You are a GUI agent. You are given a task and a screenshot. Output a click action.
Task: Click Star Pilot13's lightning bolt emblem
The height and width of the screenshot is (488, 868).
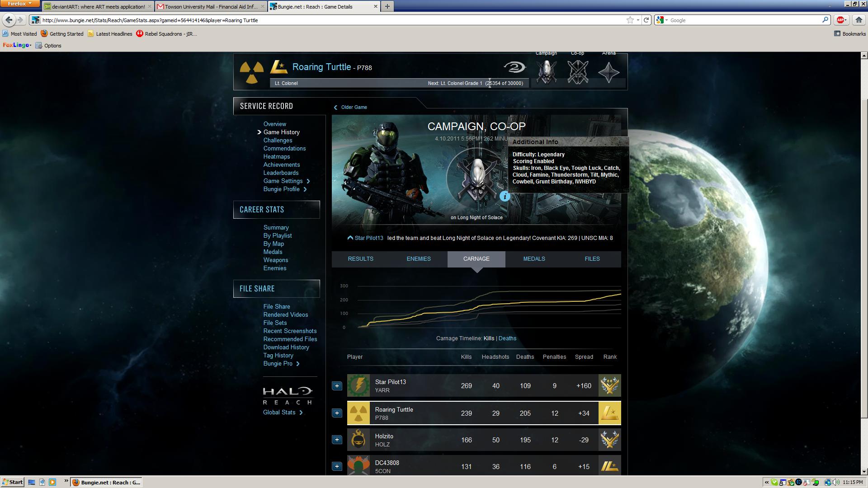pos(359,386)
